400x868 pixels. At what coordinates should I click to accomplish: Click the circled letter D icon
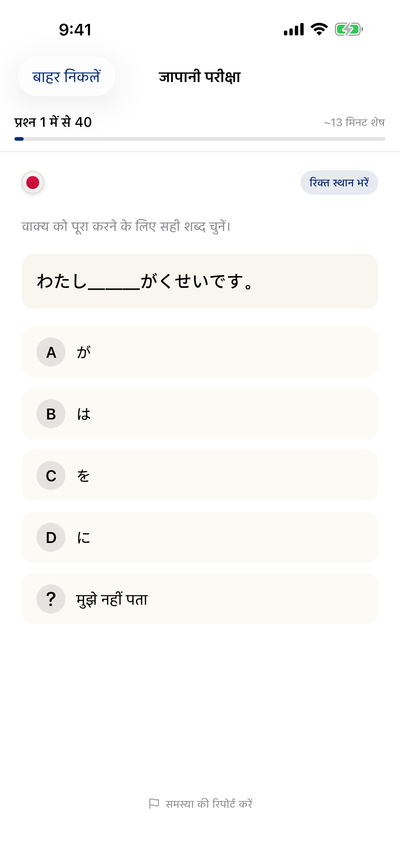51,538
